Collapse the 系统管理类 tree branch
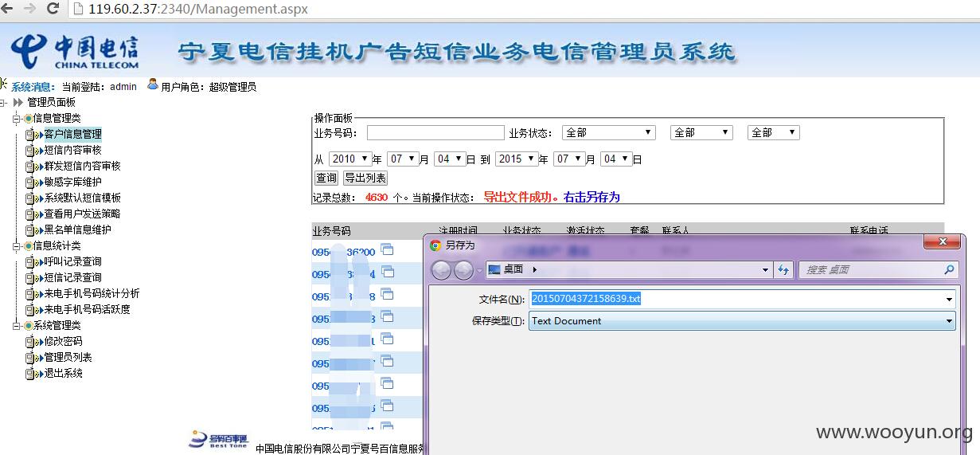Image resolution: width=980 pixels, height=455 pixels. 16,325
